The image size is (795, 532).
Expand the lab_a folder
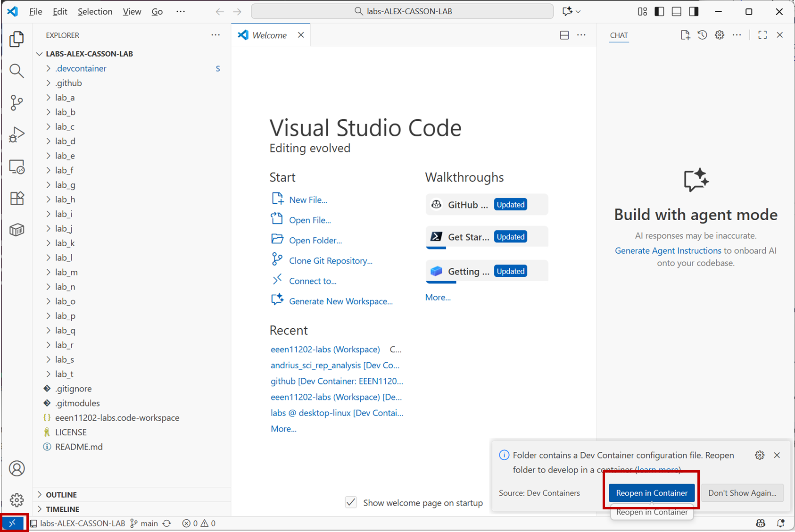65,98
